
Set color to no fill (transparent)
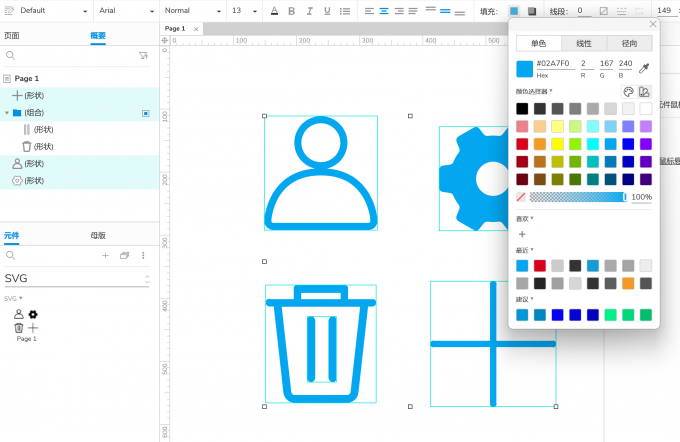pyautogui.click(x=521, y=197)
